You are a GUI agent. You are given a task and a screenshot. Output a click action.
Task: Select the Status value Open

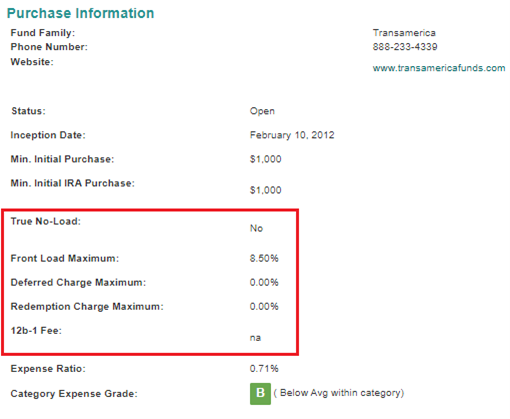coord(262,111)
